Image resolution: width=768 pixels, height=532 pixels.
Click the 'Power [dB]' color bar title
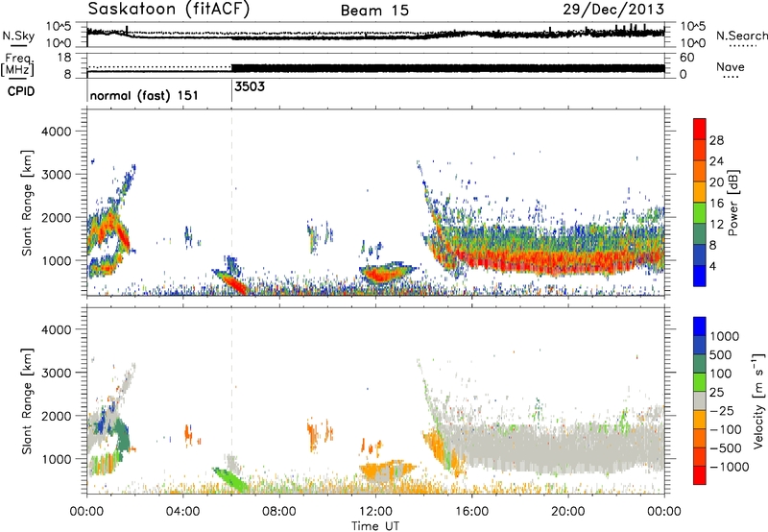point(733,203)
